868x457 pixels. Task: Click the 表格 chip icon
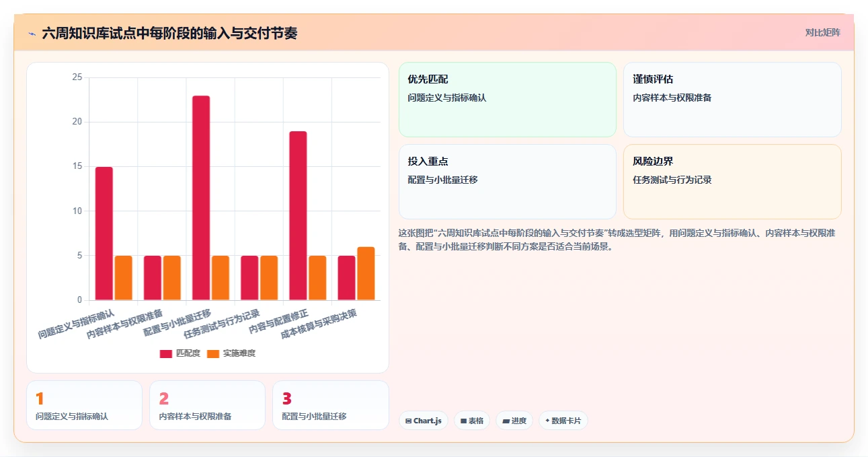(x=463, y=421)
